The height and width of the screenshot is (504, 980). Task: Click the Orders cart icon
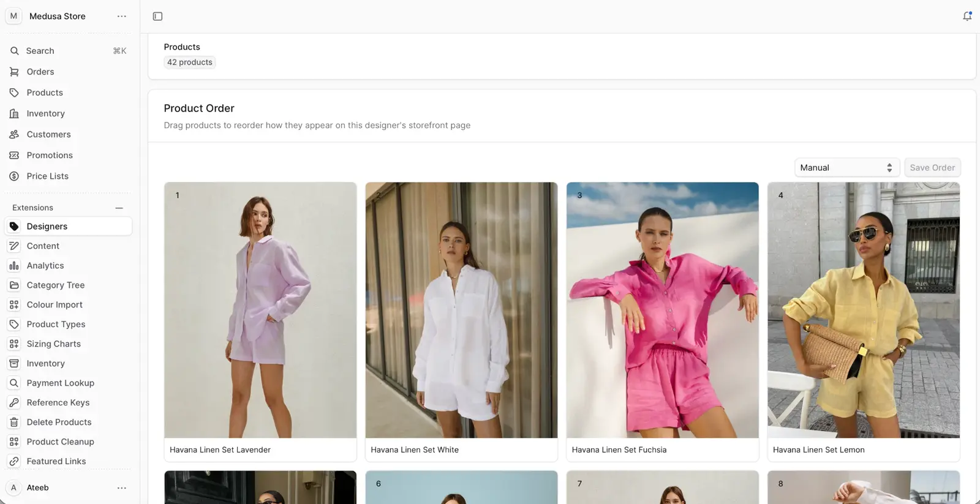click(14, 72)
